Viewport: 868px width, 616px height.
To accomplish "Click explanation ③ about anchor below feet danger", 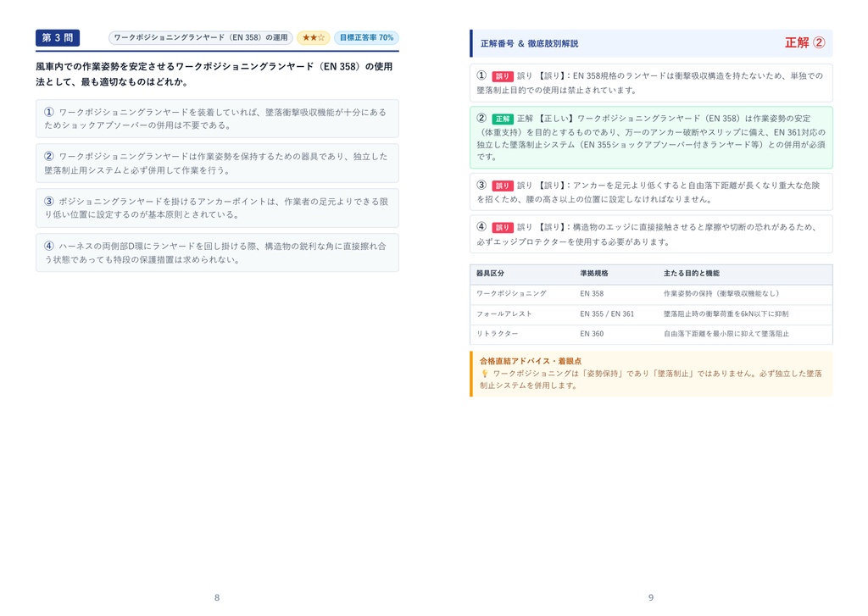I will tap(651, 192).
